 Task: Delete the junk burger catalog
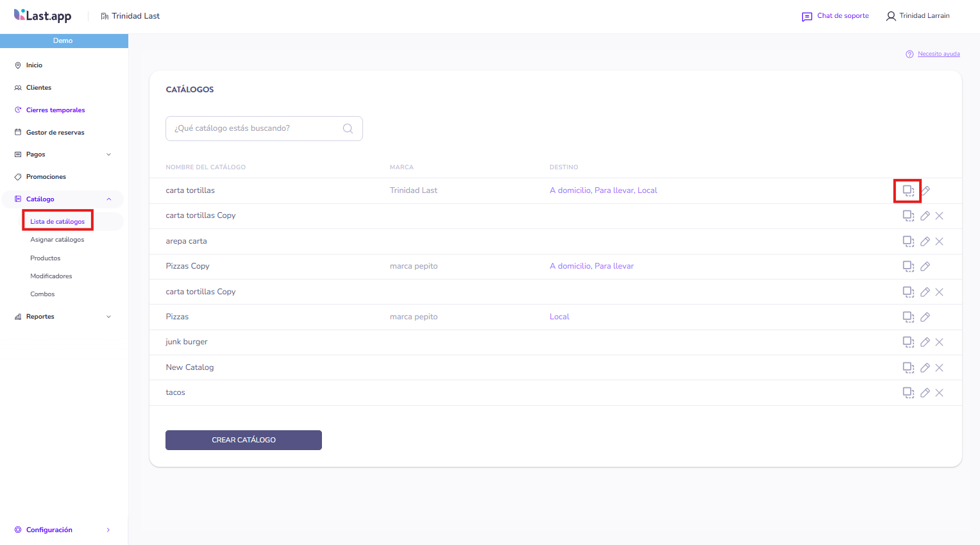(939, 342)
